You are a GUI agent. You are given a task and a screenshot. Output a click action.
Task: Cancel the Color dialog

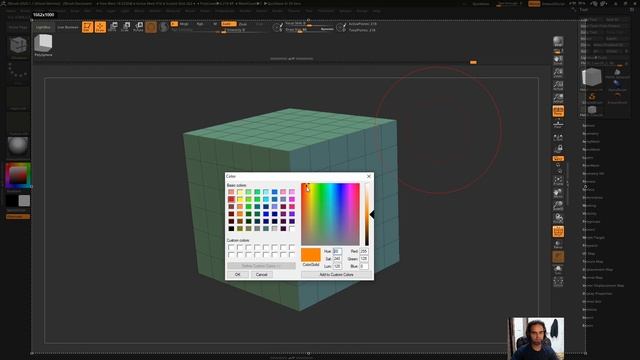[261, 275]
